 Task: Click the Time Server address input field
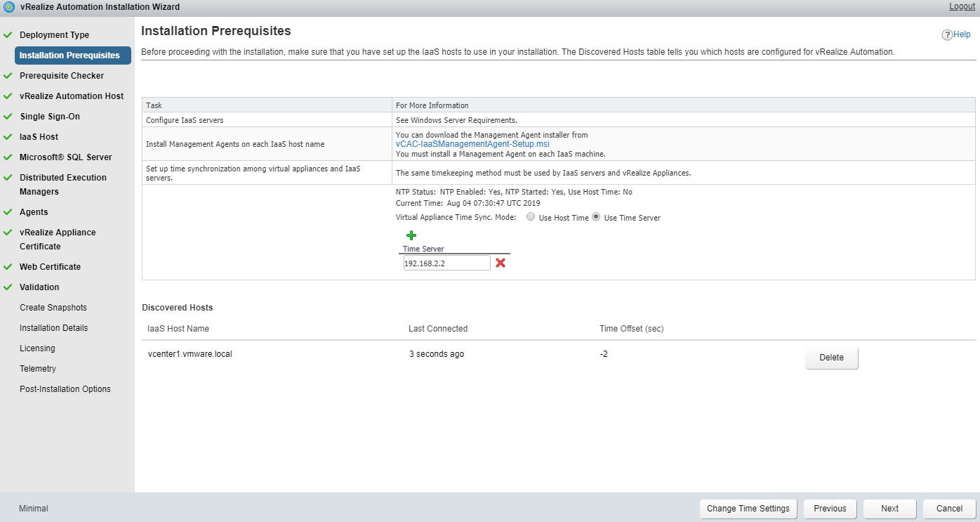(446, 263)
